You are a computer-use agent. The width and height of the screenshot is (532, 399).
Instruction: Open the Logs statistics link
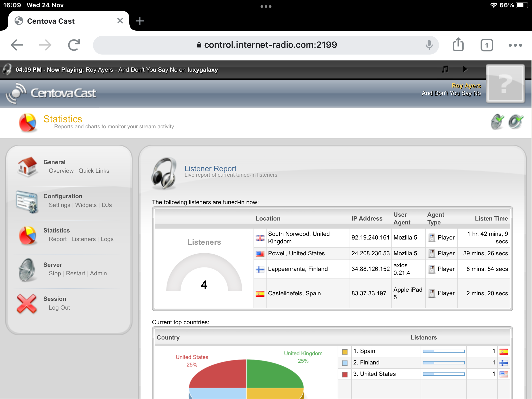point(107,239)
